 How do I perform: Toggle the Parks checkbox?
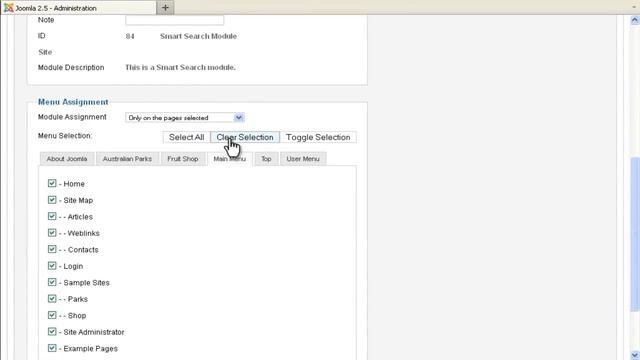52,298
